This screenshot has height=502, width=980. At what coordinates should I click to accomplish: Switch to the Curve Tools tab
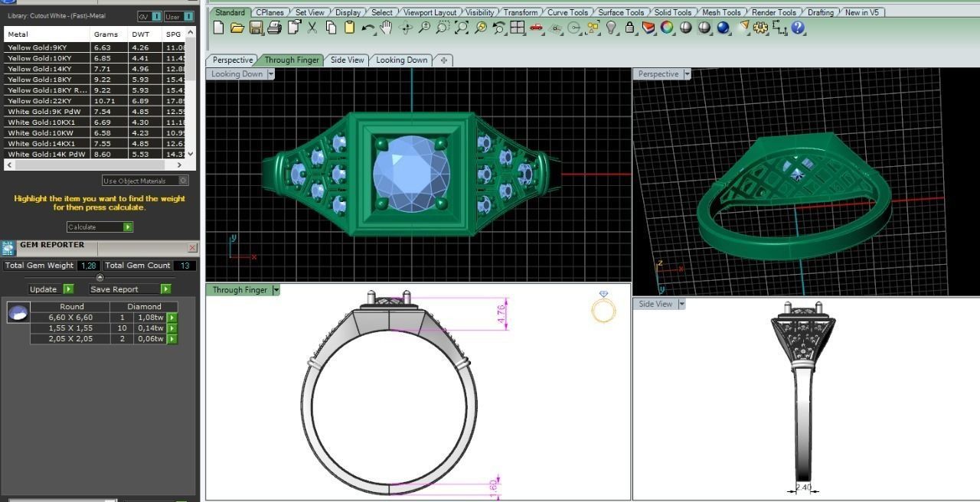pyautogui.click(x=567, y=12)
